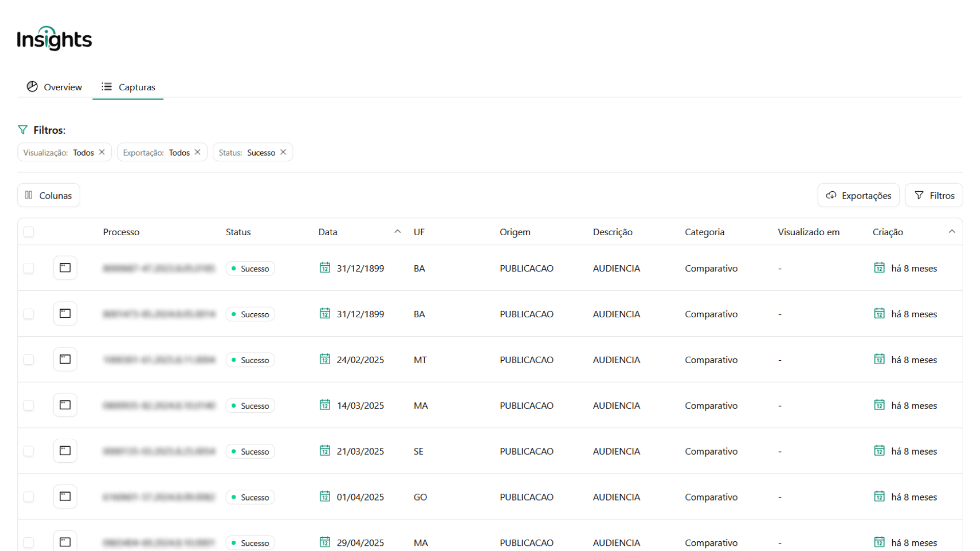Click the Sucesso status badge in the second row

[250, 314]
